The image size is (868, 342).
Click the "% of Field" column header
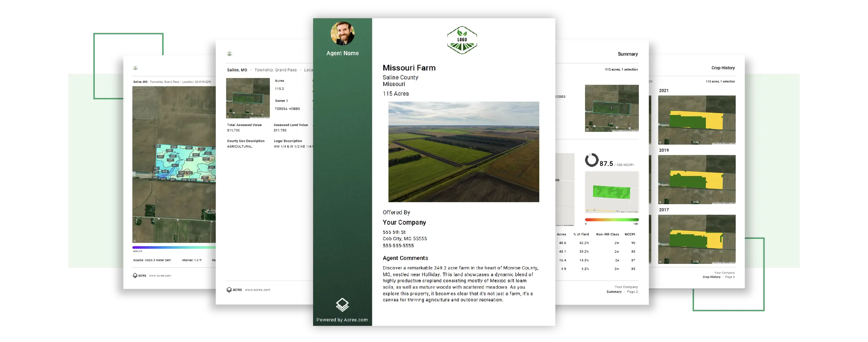[581, 234]
